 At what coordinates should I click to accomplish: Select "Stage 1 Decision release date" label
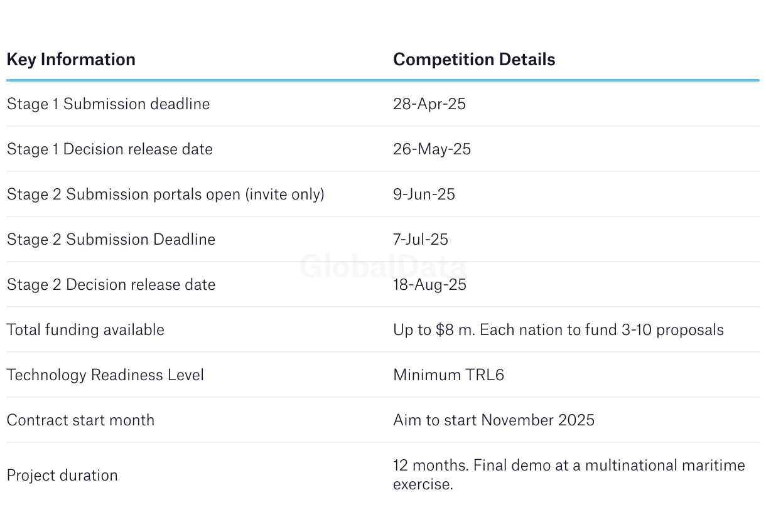coord(110,149)
